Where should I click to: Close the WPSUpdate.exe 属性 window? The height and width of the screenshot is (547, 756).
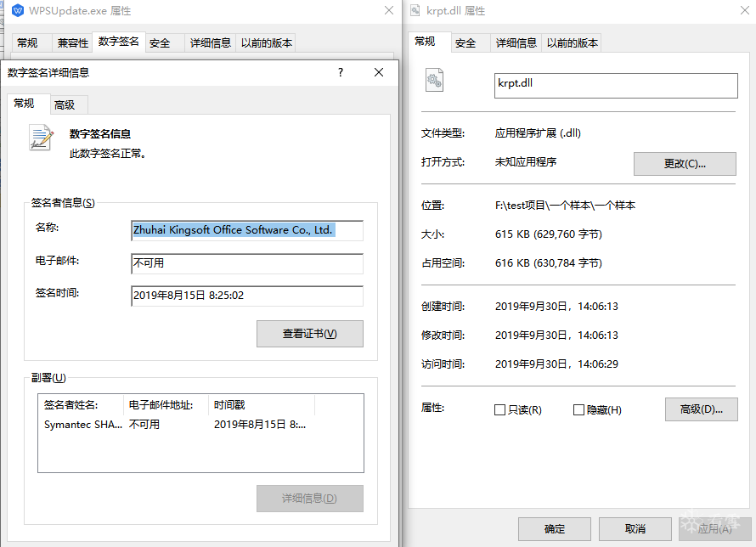click(x=389, y=10)
